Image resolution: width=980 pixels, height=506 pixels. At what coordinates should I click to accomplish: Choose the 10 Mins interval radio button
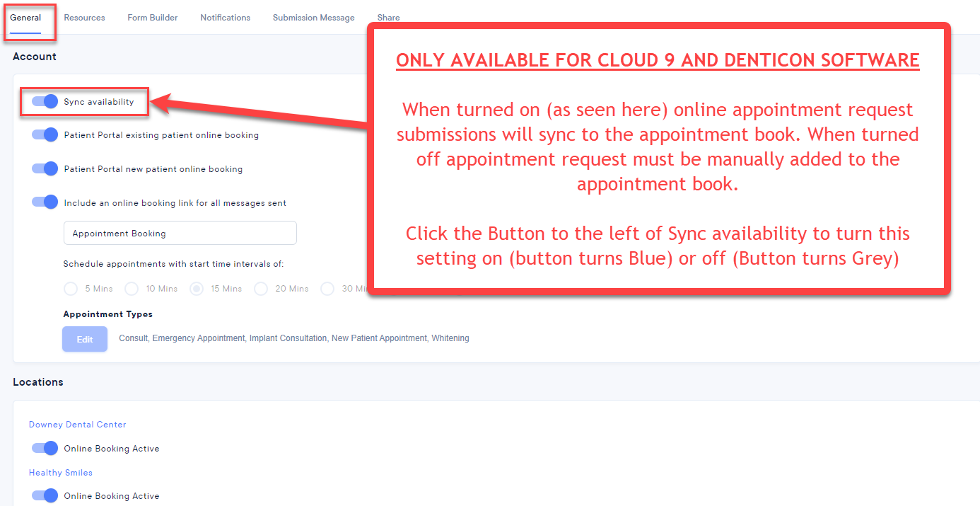pos(132,289)
